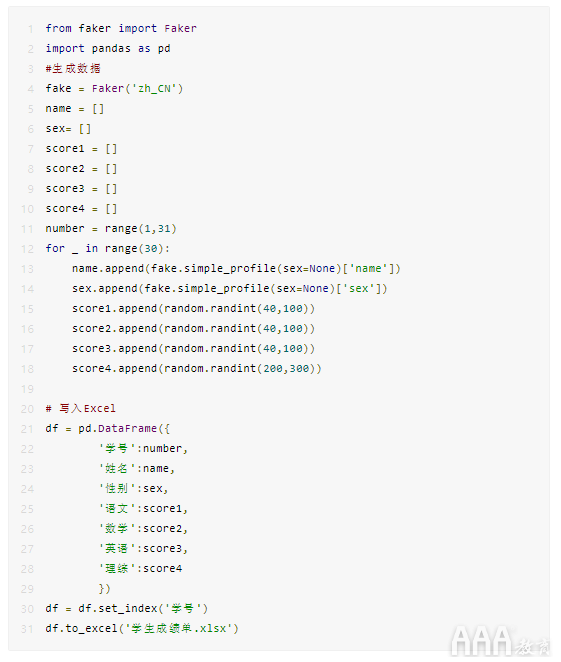The height and width of the screenshot is (662, 561).
Task: Click the '#生成数据' comment line
Action: 73,68
